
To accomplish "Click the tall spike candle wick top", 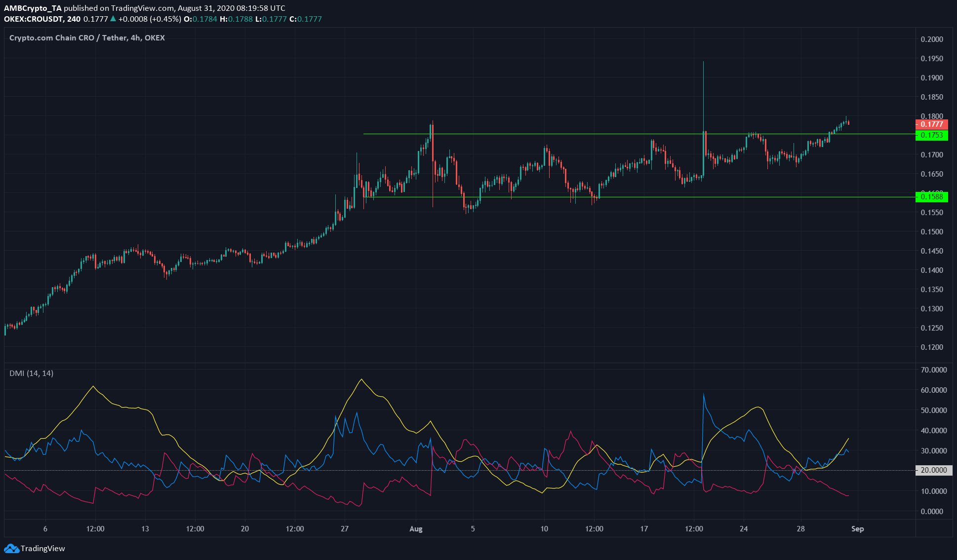I will tap(703, 62).
